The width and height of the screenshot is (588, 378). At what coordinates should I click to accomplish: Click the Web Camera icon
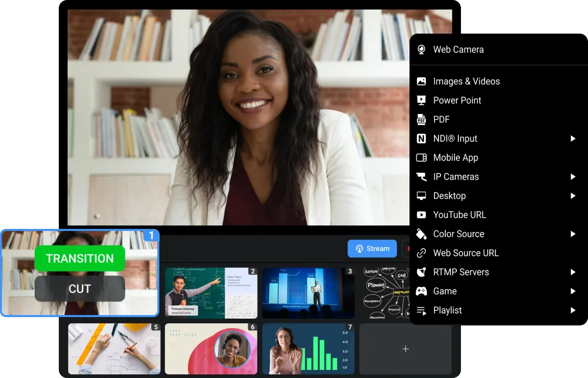pos(421,49)
